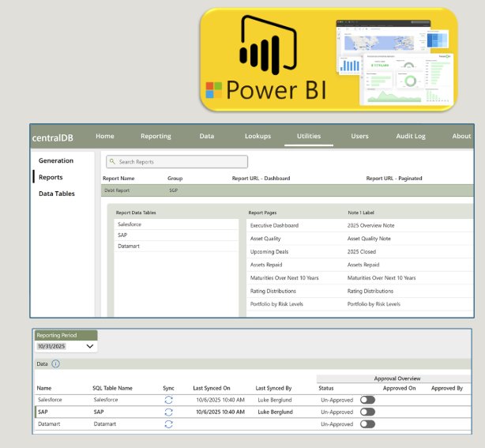Click the Salesforce row sync icon

click(x=168, y=400)
